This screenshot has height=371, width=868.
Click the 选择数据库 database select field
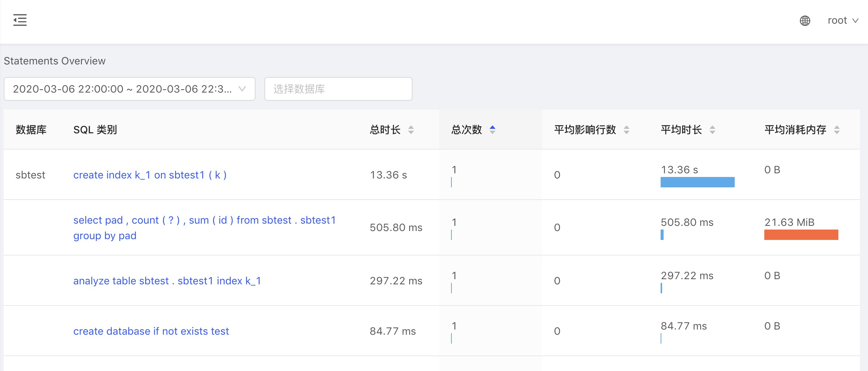point(338,89)
